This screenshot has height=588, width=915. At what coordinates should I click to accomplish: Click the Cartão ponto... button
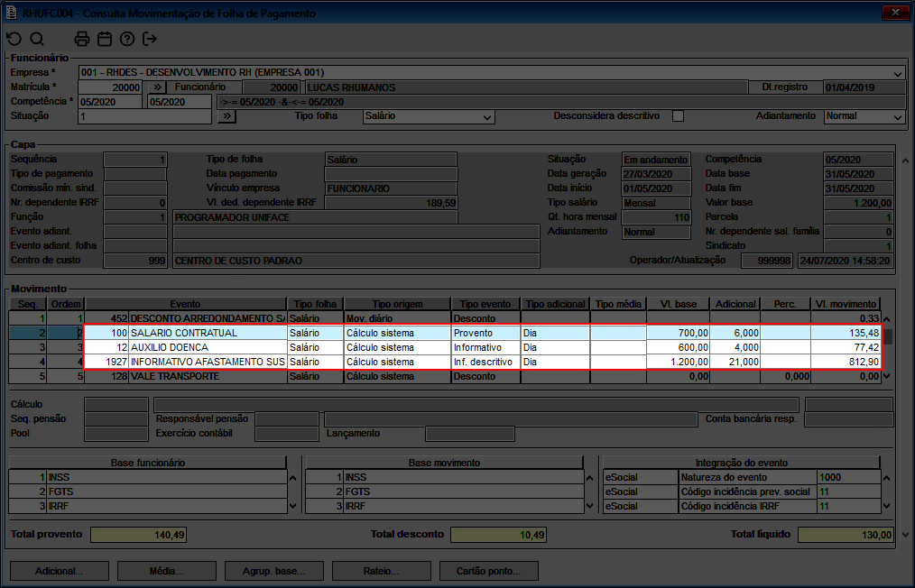point(489,571)
